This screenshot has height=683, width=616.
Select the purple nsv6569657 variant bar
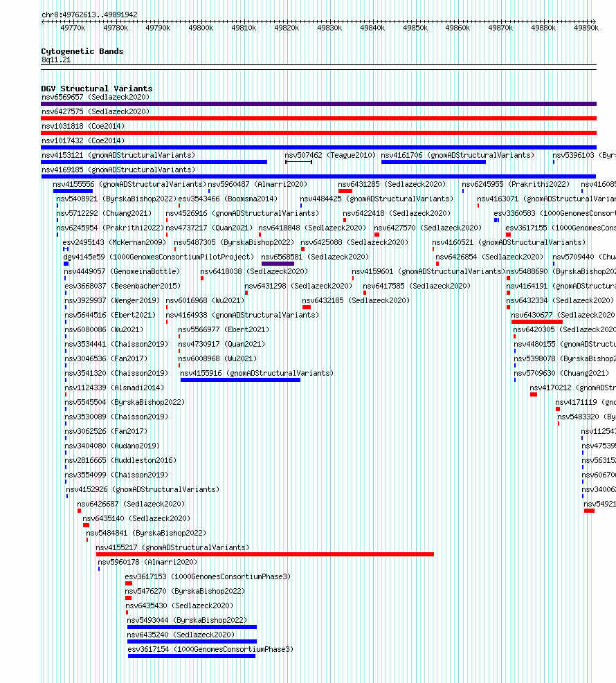pos(318,104)
